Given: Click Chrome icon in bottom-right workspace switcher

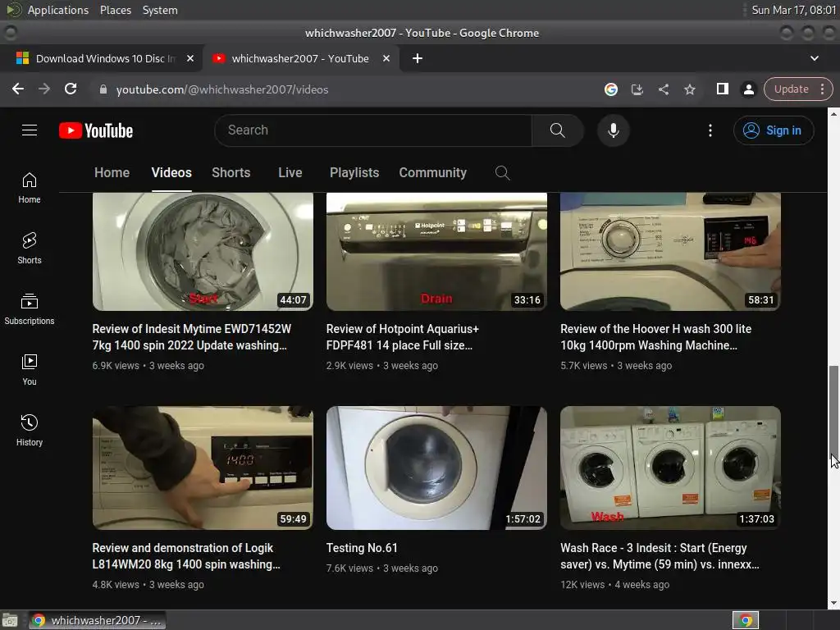Looking at the screenshot, I should [x=746, y=620].
